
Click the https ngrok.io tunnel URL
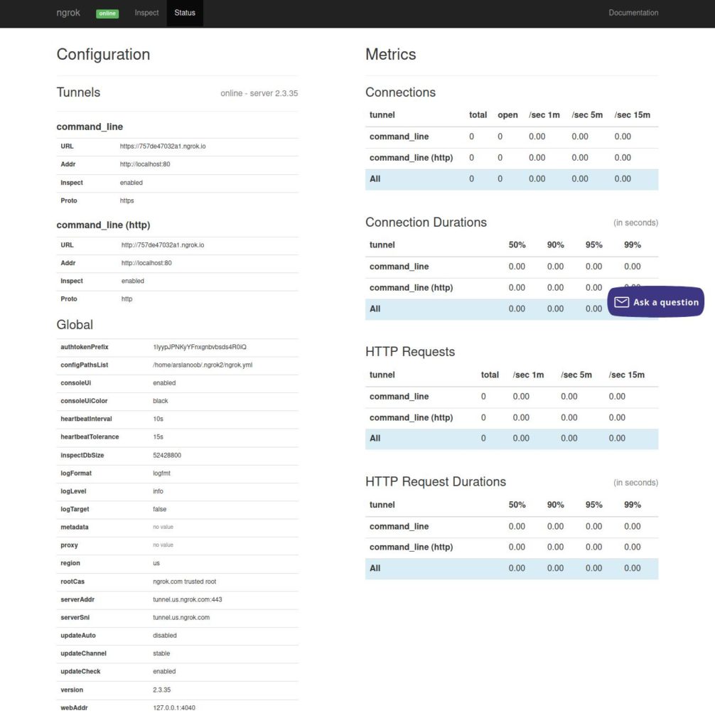[x=163, y=146]
